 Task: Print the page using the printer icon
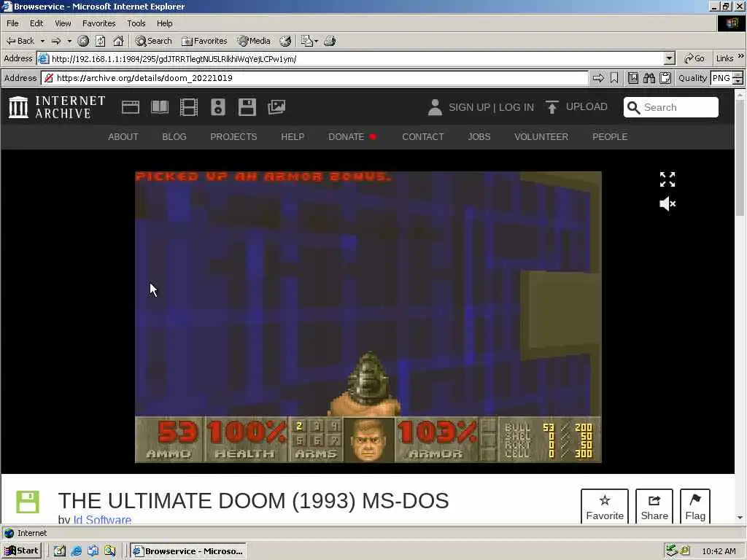[330, 41]
